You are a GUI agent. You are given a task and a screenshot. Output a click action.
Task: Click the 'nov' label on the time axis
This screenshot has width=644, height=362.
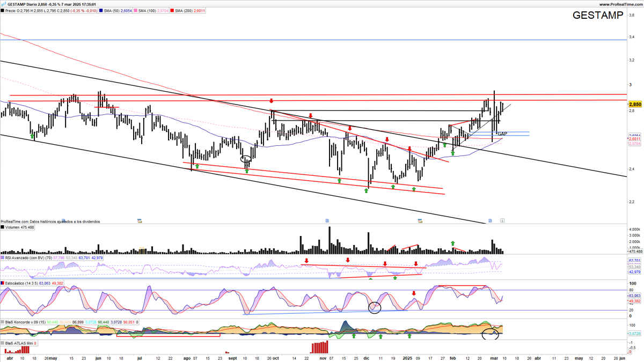323,357
